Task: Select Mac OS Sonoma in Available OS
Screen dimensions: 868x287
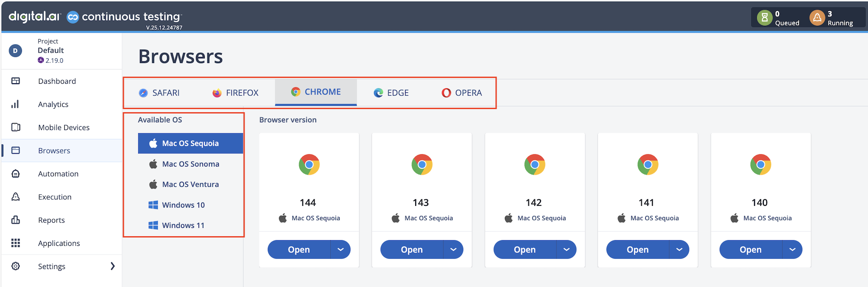Action: [x=190, y=164]
